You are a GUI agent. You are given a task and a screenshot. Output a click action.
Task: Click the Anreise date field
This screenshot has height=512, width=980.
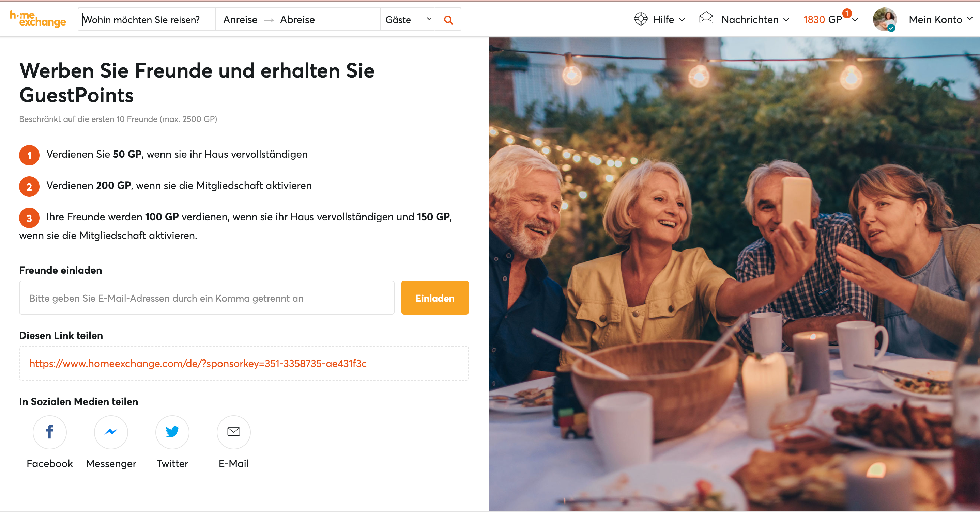point(240,19)
